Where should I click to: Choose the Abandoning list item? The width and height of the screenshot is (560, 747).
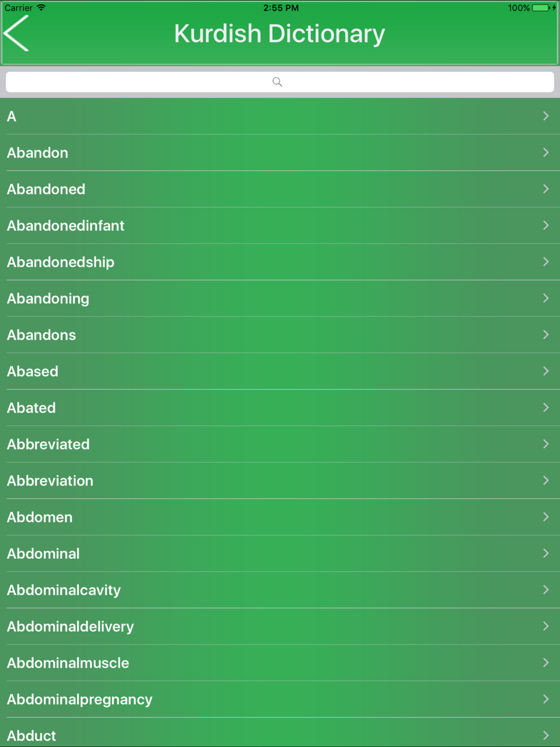click(x=280, y=298)
